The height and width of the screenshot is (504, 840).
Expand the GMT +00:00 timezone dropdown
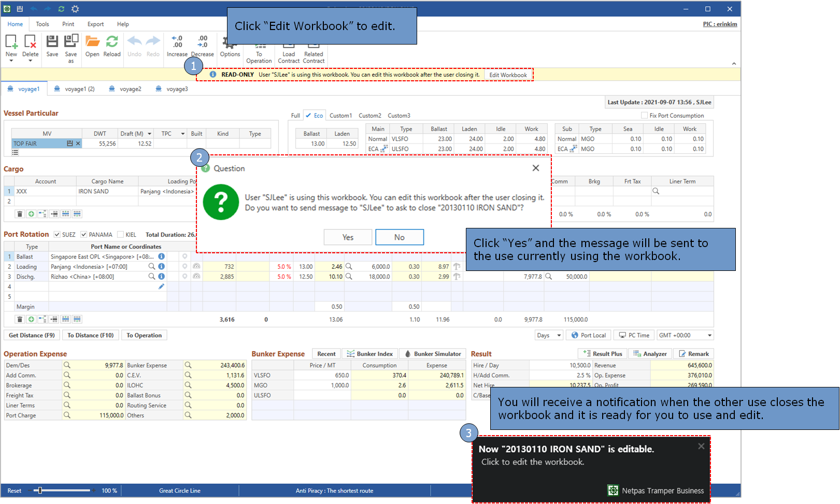[x=709, y=335]
